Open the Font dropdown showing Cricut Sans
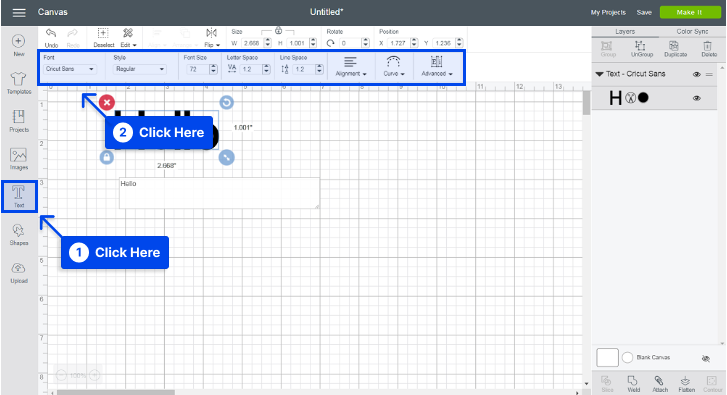Viewport: 727px width, 395px height. (x=70, y=69)
